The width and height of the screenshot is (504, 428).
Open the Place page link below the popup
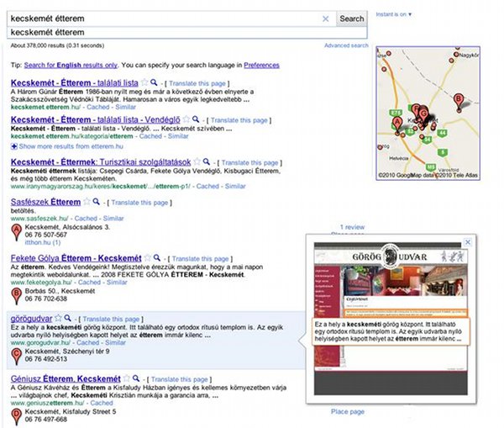[348, 411]
